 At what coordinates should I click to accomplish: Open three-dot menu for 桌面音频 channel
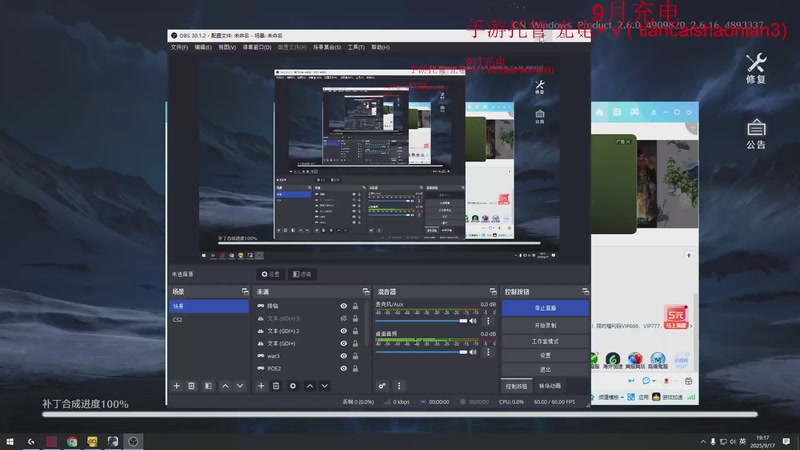click(x=488, y=352)
